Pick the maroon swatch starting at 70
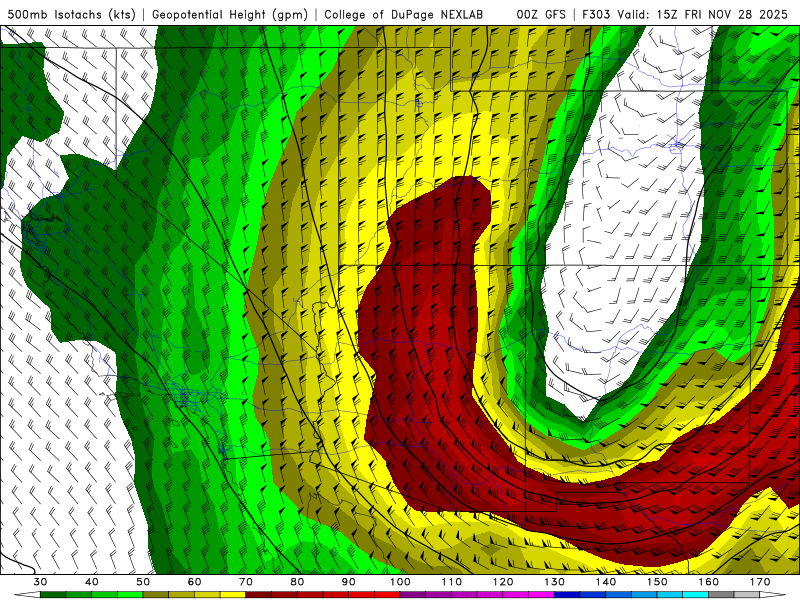This screenshot has width=800, height=600. click(259, 595)
